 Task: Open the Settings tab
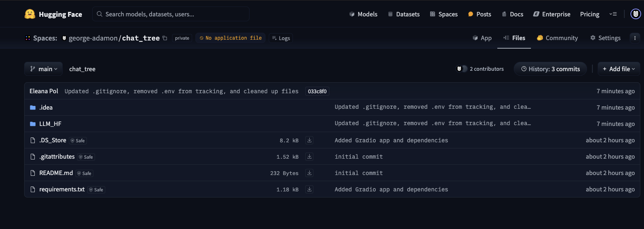pyautogui.click(x=605, y=38)
